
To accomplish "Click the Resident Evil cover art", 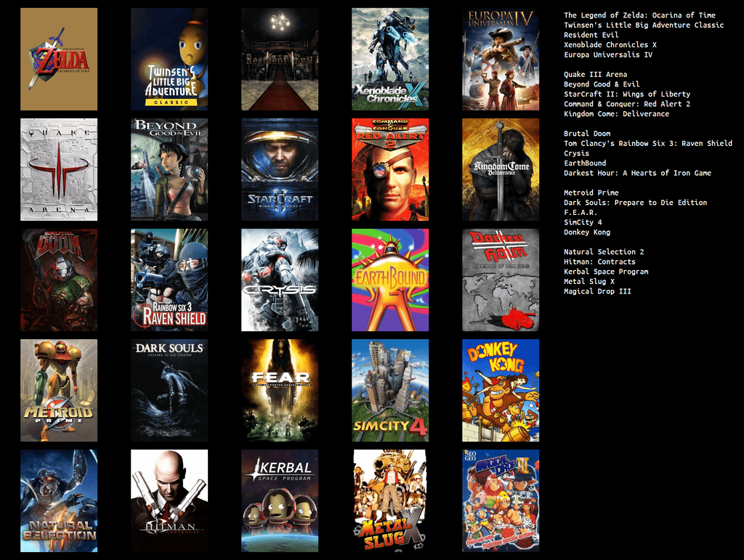I will [280, 60].
